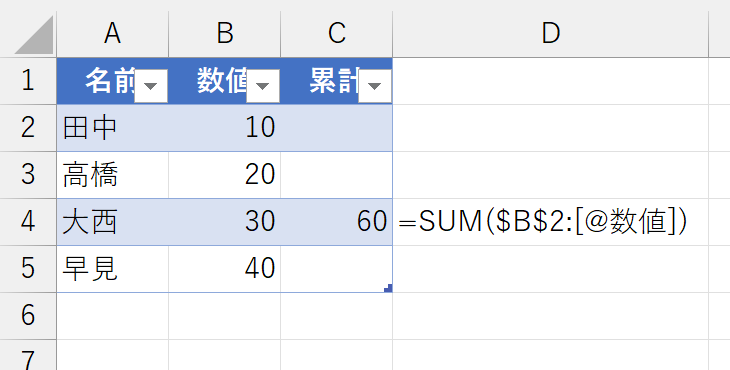Click the cell containing 田中
Viewport: 730px width, 370px height.
click(x=113, y=128)
